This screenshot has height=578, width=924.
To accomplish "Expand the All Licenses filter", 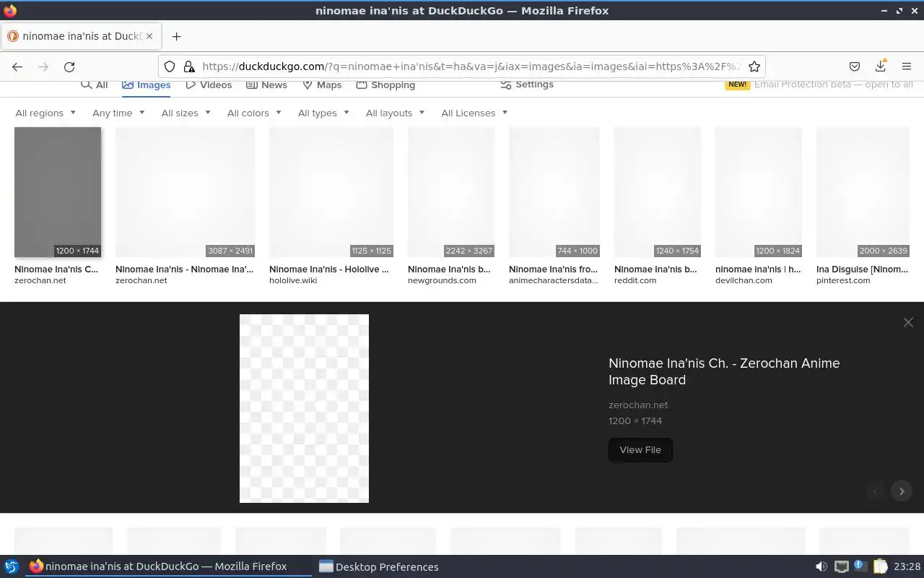I will tap(474, 113).
